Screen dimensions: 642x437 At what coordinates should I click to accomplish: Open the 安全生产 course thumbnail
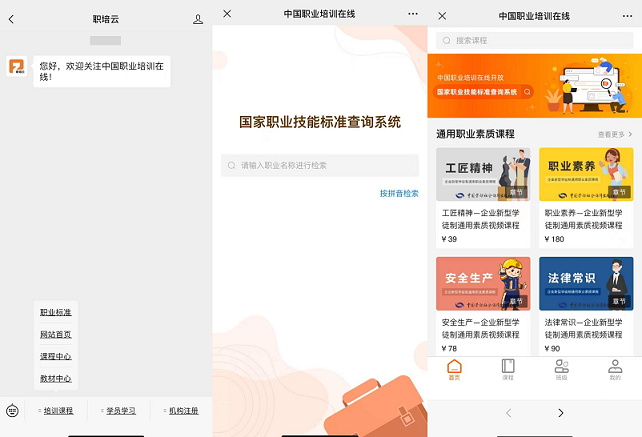(483, 284)
